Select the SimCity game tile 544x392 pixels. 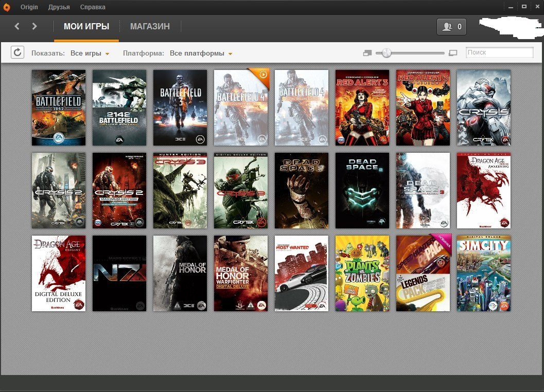tap(484, 273)
